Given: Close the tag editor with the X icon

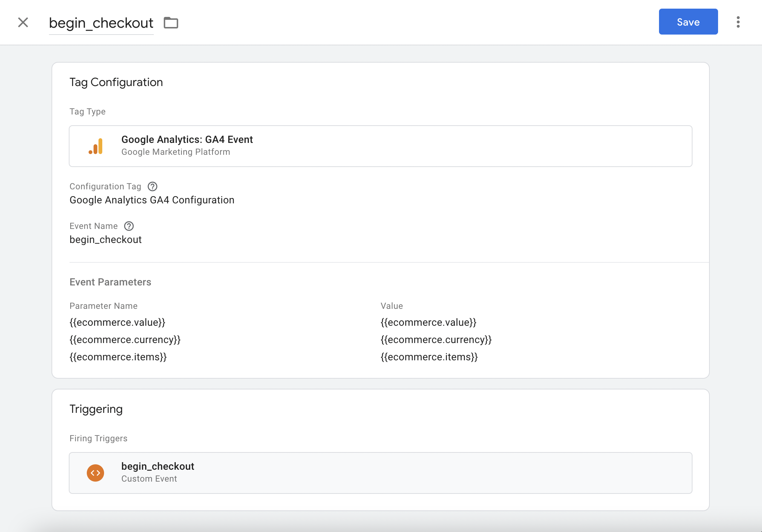Looking at the screenshot, I should click(x=23, y=22).
